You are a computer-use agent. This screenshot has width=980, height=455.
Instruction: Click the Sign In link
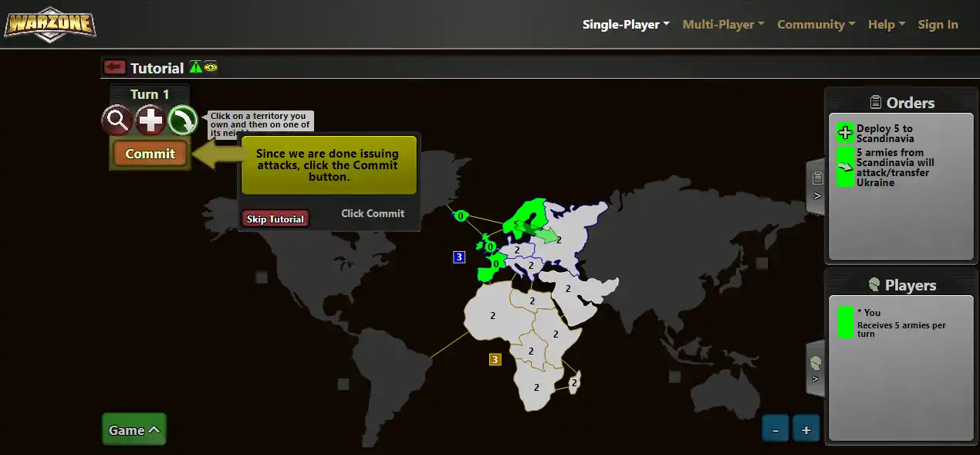click(x=938, y=25)
